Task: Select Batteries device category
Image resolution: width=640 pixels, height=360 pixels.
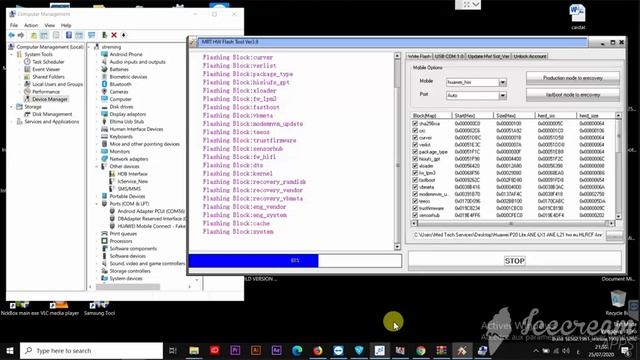Action: pos(119,69)
